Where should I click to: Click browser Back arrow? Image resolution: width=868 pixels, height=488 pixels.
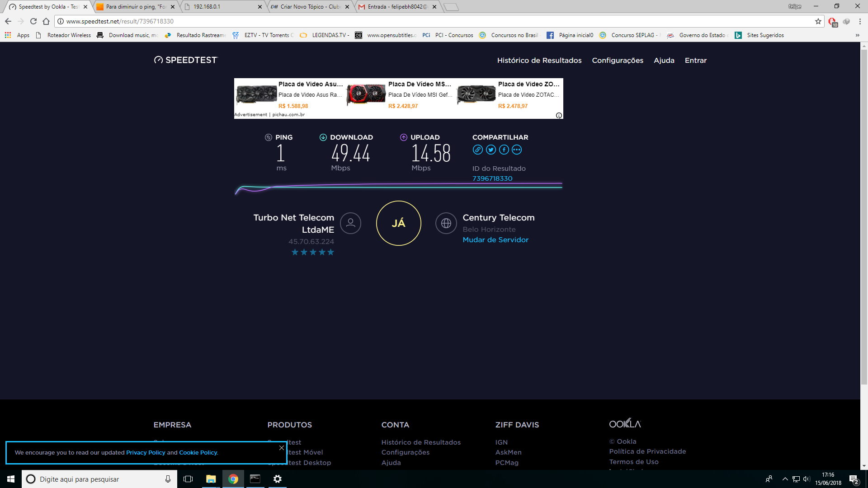pyautogui.click(x=8, y=21)
